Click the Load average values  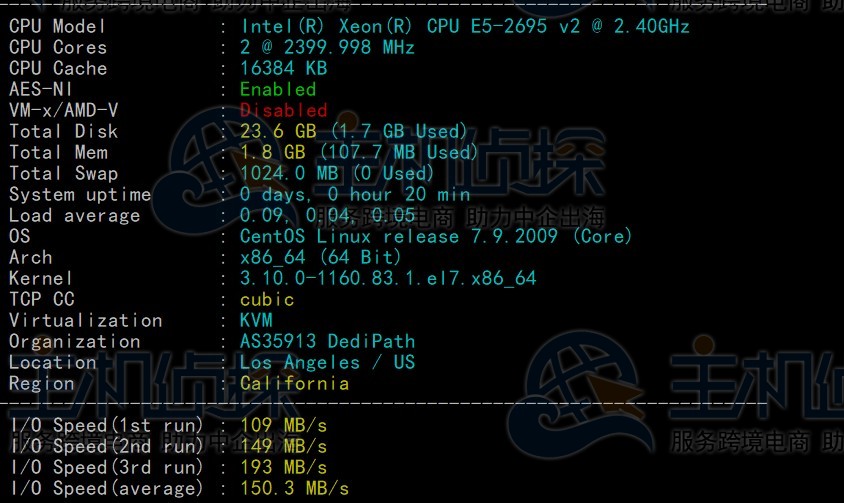click(327, 216)
